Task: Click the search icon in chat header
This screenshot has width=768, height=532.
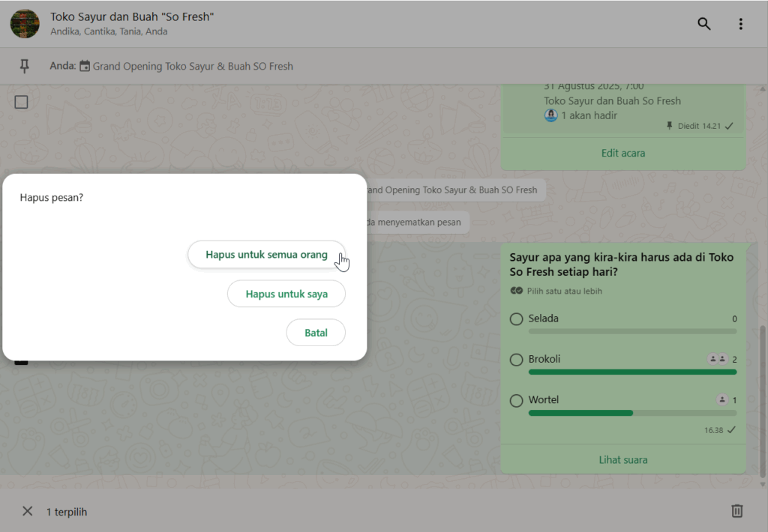Action: (x=703, y=24)
